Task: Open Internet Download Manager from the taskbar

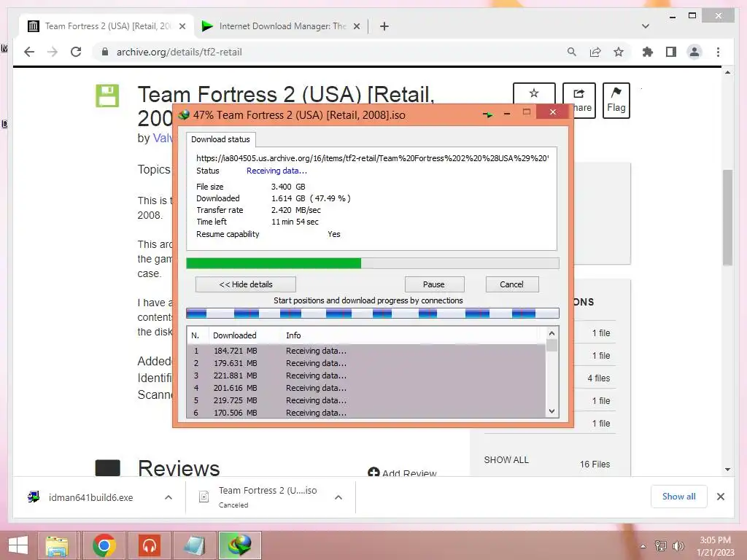Action: [x=239, y=545]
